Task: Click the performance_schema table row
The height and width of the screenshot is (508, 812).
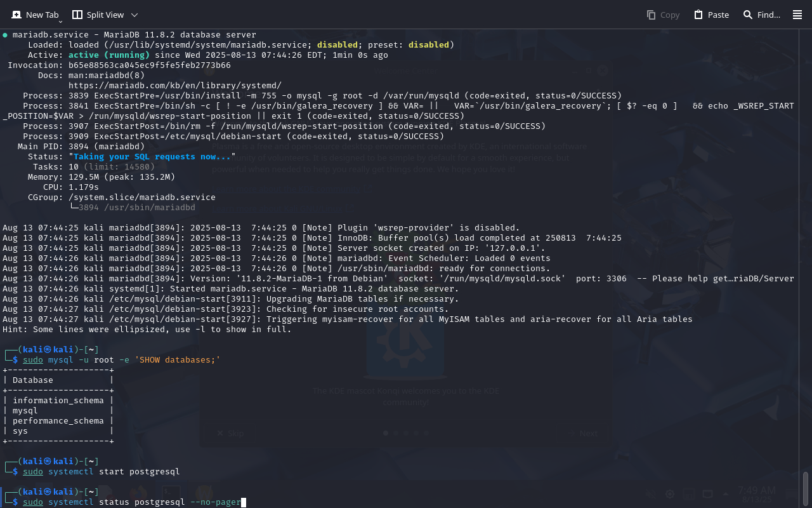Action: [x=58, y=421]
